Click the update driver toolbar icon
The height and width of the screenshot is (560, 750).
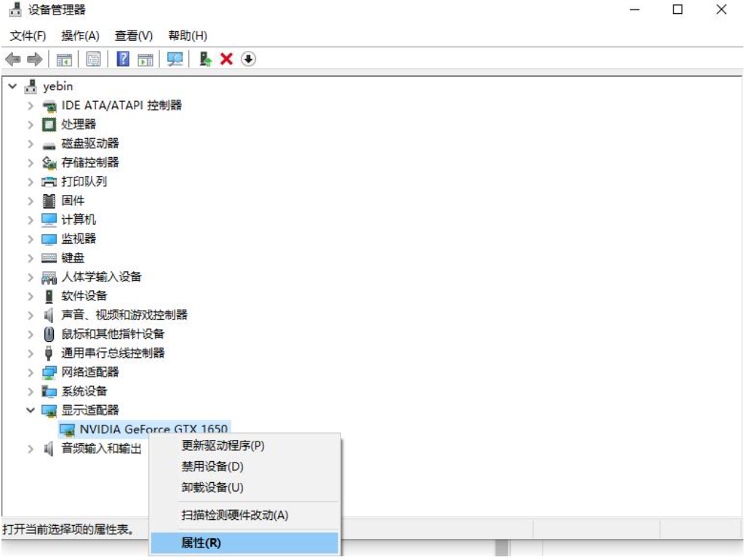click(x=205, y=60)
